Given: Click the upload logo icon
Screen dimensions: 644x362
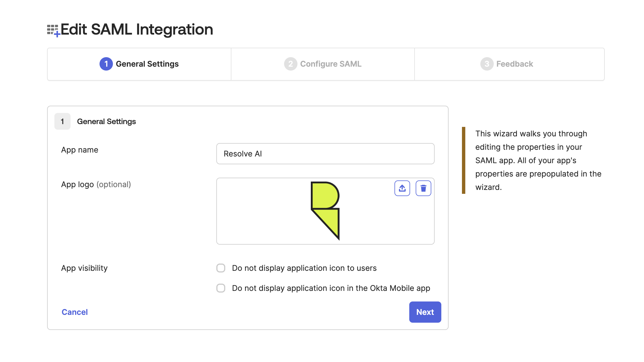Looking at the screenshot, I should click(x=402, y=188).
